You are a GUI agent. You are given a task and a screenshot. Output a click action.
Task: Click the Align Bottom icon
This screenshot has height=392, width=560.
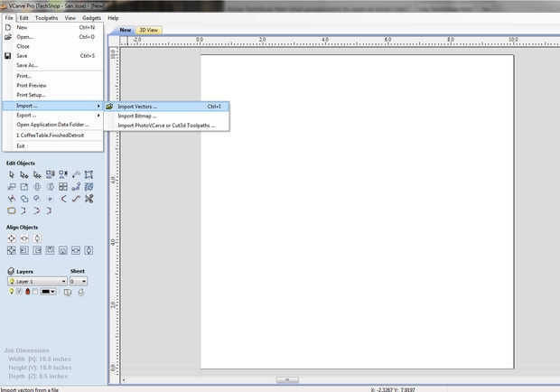(63, 250)
